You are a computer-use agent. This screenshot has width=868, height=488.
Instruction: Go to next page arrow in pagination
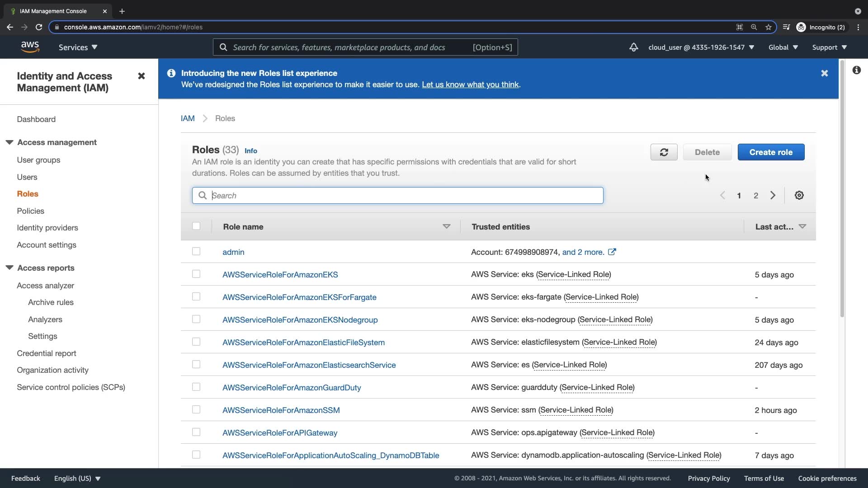coord(773,195)
